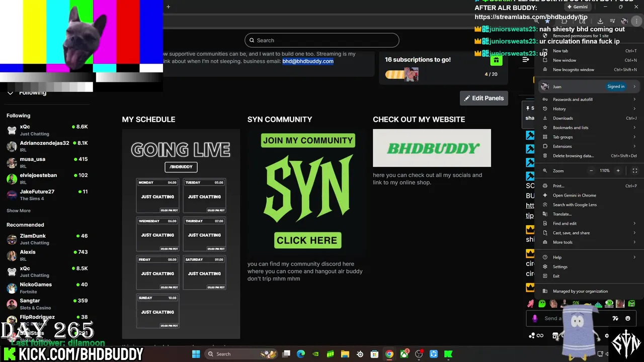Image resolution: width=644 pixels, height=362 pixels.
Task: Open File Explorer from taskbar
Action: [x=345, y=354]
